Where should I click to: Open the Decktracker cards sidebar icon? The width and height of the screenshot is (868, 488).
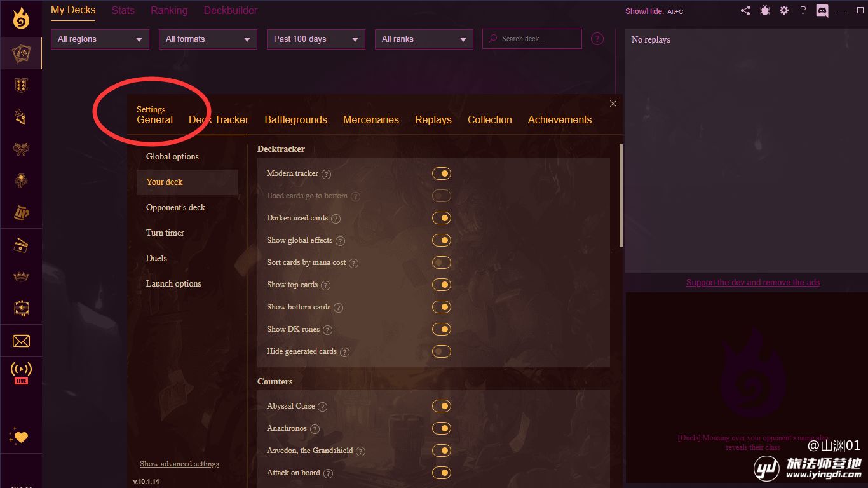[21, 53]
